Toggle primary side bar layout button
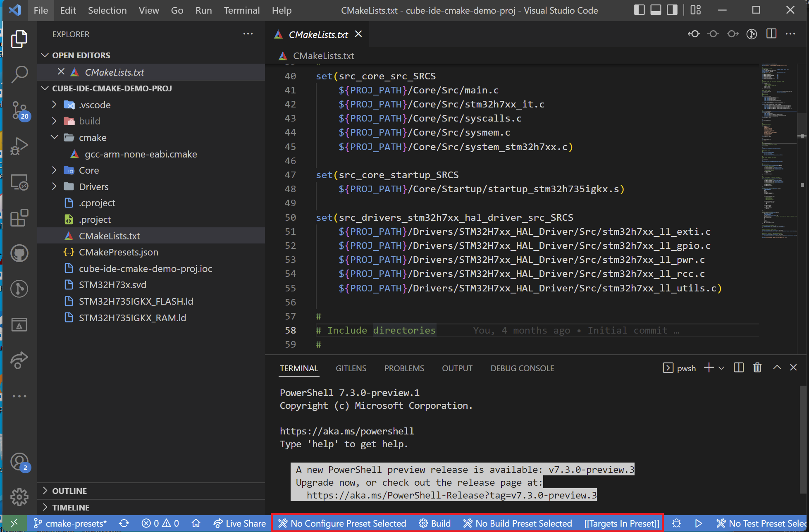Screen dimensions: 809x532 [x=639, y=10]
